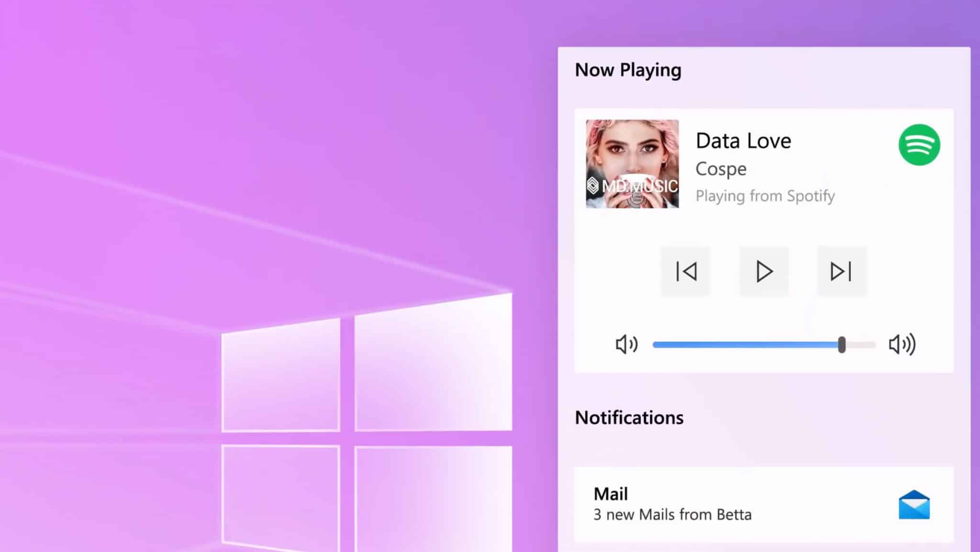Viewport: 980px width, 552px height.
Task: Click the artist name 'Cospe'
Action: tap(720, 168)
